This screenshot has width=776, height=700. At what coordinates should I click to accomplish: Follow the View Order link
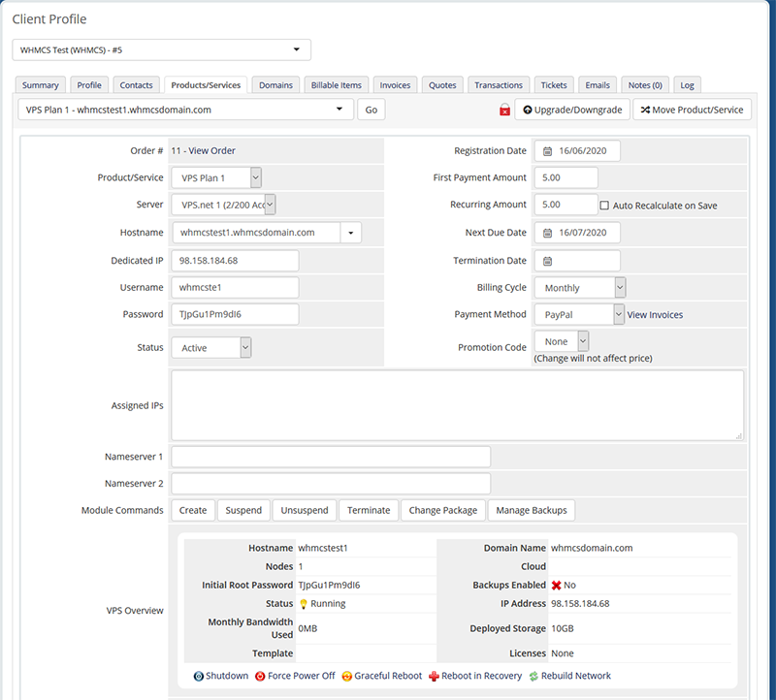[211, 151]
